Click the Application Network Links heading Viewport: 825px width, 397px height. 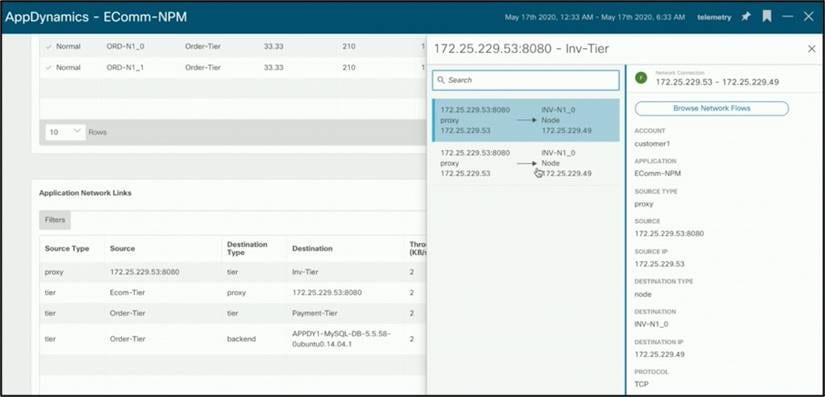pos(85,193)
